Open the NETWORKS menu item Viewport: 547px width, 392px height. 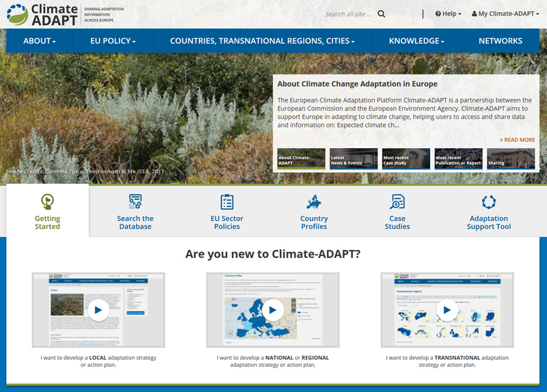point(501,41)
